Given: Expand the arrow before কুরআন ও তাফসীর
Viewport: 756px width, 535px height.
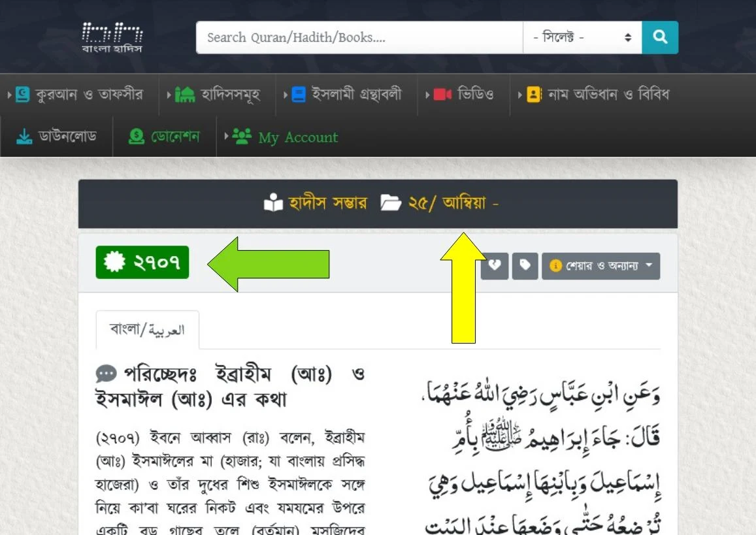Looking at the screenshot, I should [x=9, y=95].
